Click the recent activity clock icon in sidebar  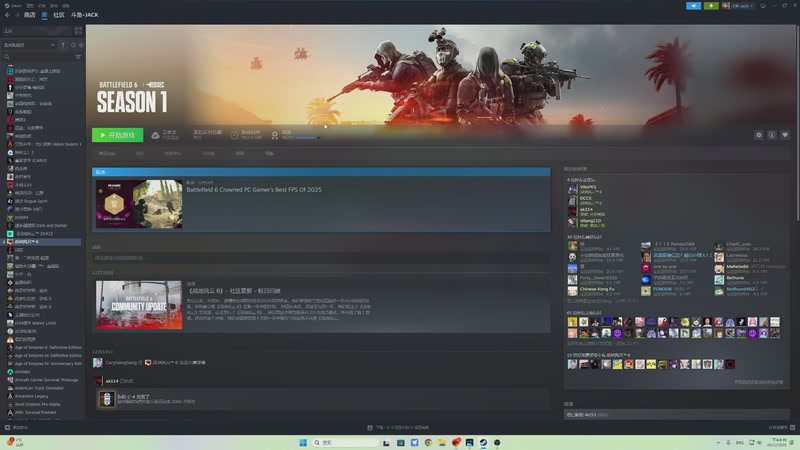click(x=73, y=45)
